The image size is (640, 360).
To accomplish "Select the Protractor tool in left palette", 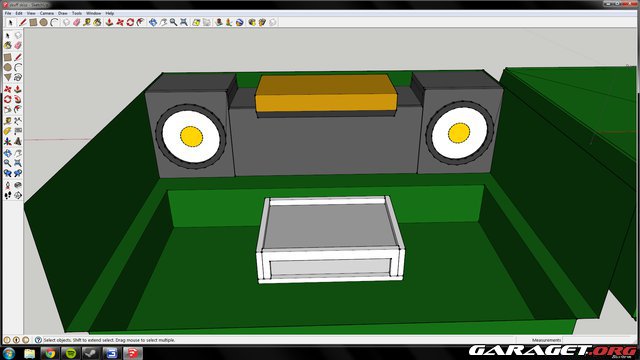I will click(7, 131).
